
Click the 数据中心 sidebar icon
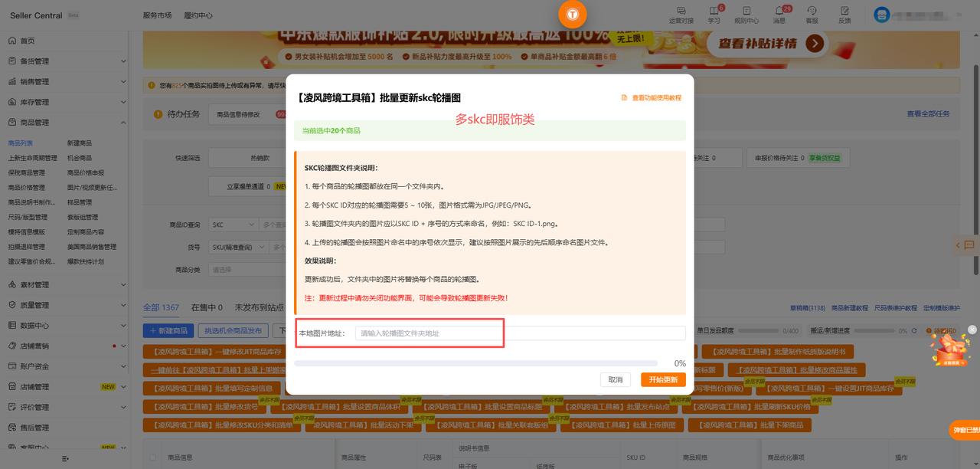(x=12, y=325)
